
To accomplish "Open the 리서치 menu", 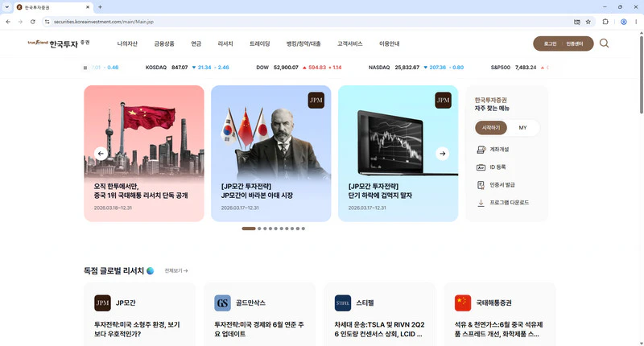I will tap(225, 43).
